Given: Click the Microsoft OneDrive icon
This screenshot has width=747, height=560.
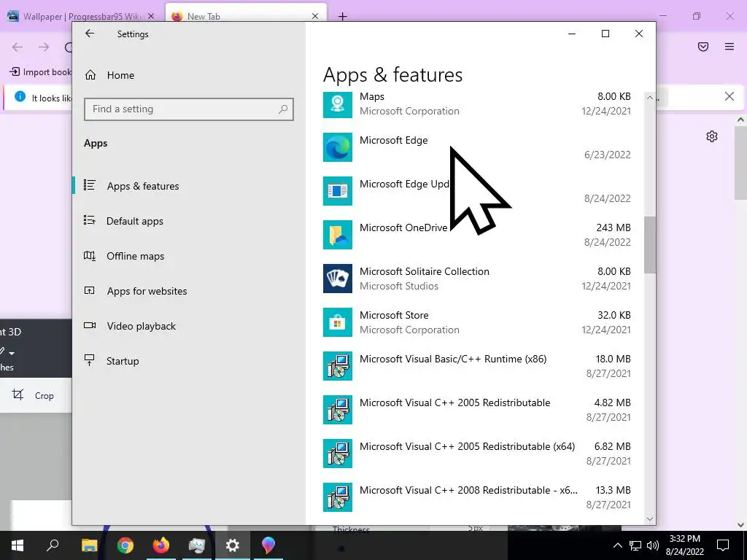Looking at the screenshot, I should pyautogui.click(x=338, y=235).
